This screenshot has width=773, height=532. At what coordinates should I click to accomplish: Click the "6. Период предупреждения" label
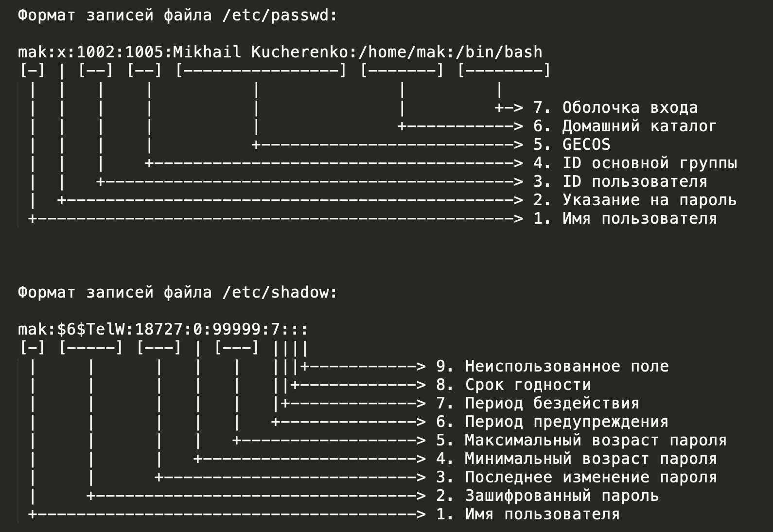[x=552, y=422]
